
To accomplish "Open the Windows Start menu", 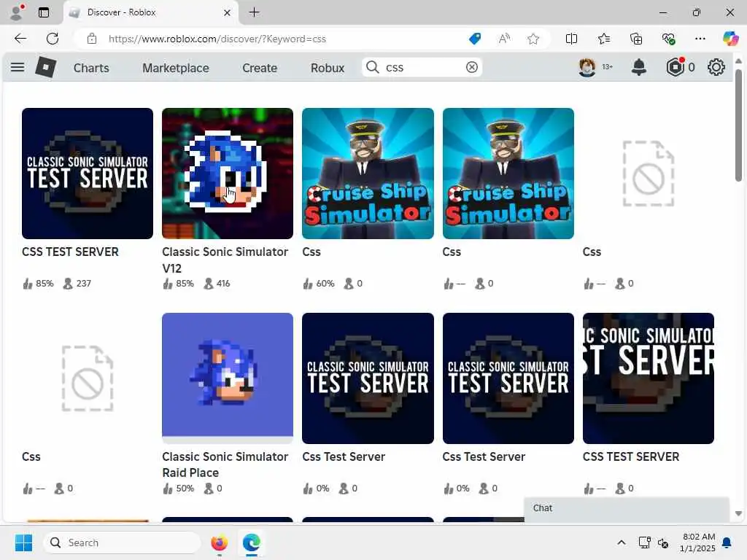I will pyautogui.click(x=23, y=542).
